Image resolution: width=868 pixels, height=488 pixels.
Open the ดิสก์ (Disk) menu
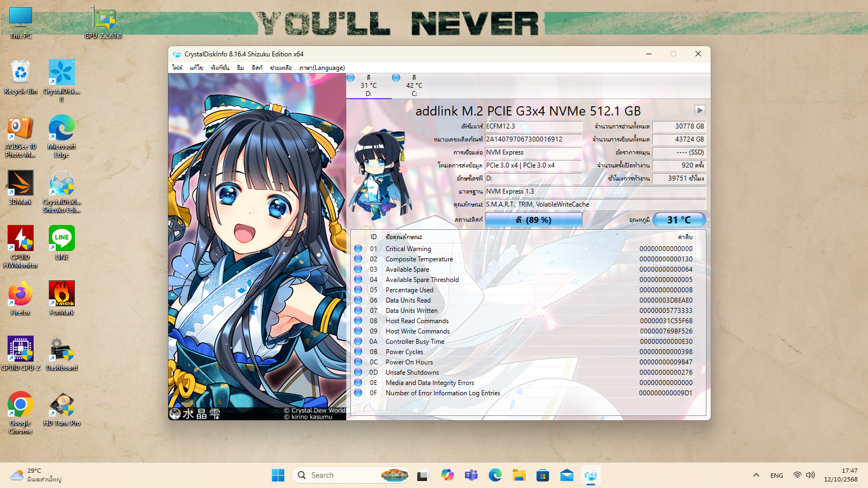[x=257, y=68]
